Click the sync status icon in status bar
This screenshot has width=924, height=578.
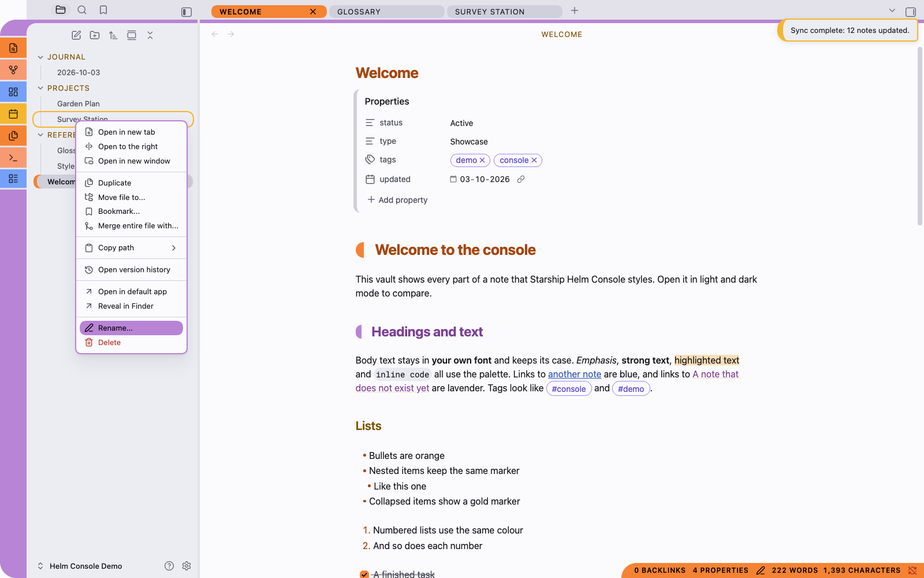[x=912, y=570]
